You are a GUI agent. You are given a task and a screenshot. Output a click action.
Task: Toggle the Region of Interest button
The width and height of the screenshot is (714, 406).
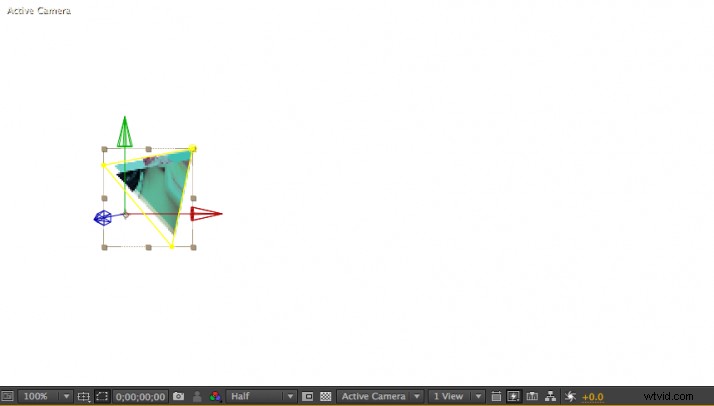[102, 396]
